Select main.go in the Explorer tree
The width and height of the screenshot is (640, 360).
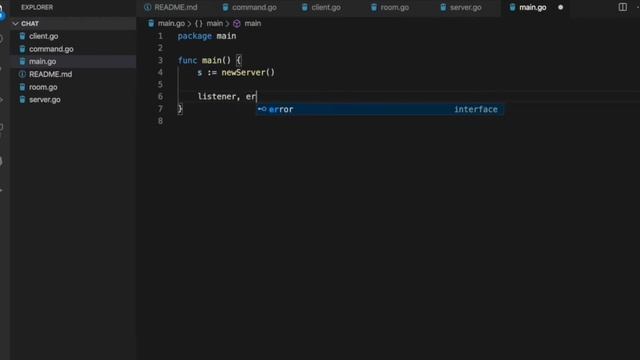pos(42,62)
